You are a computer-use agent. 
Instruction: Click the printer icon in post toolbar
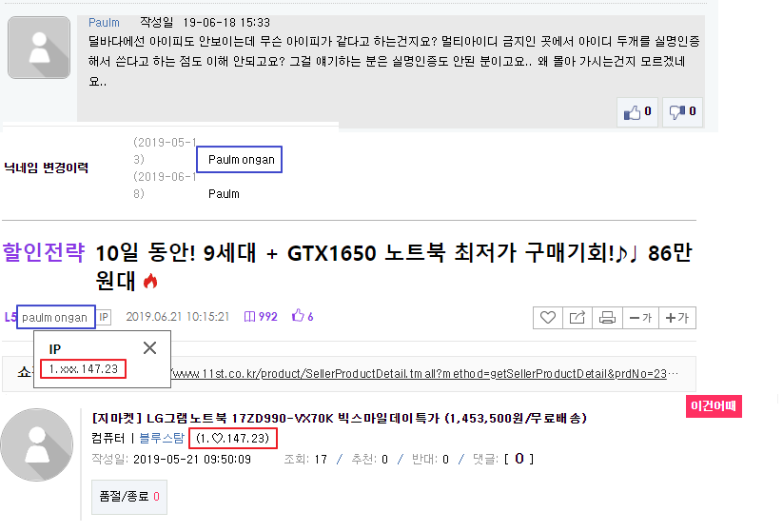[607, 318]
